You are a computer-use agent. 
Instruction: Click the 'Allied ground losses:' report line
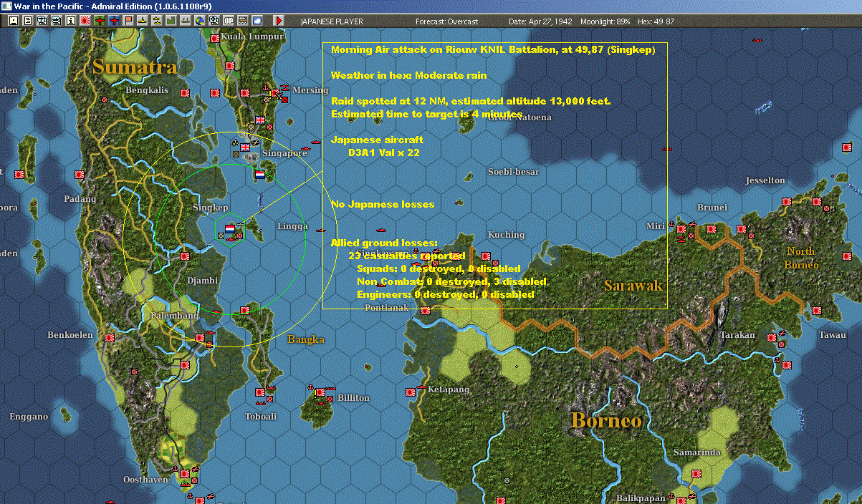[384, 243]
